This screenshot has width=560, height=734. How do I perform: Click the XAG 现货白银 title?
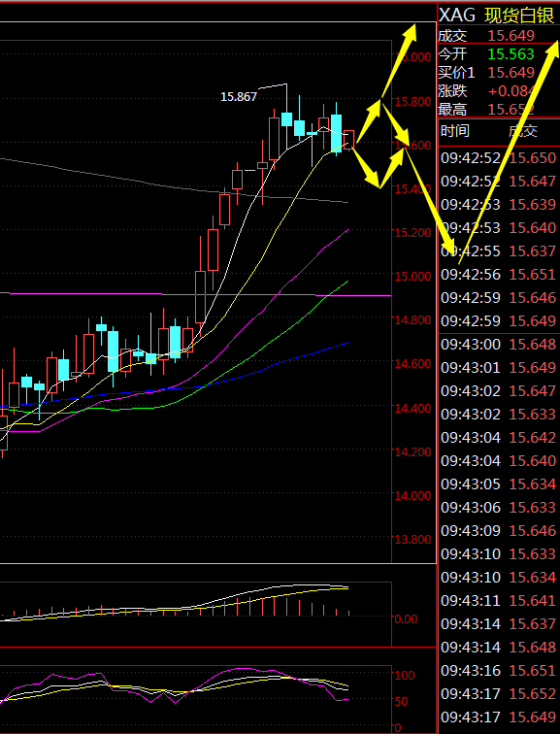(x=497, y=16)
